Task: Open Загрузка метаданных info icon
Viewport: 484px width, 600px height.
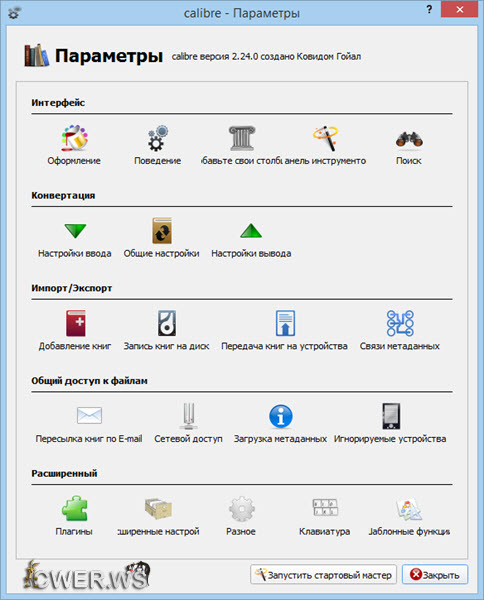Action: 280,416
